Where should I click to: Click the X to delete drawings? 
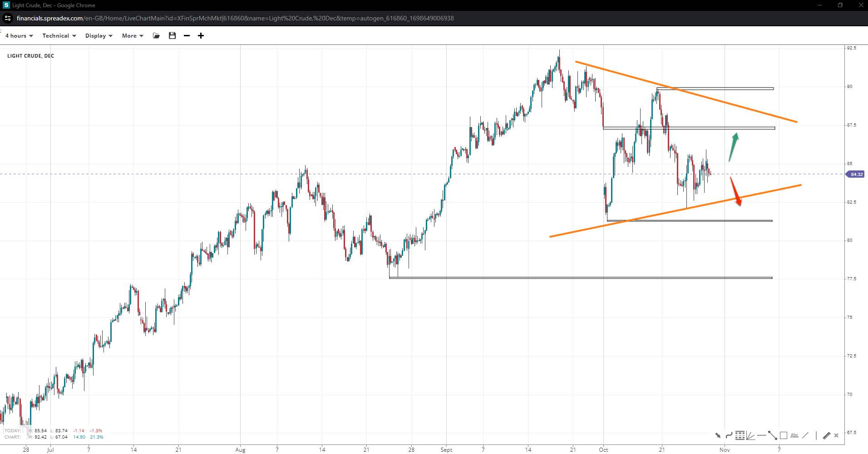coord(836,435)
